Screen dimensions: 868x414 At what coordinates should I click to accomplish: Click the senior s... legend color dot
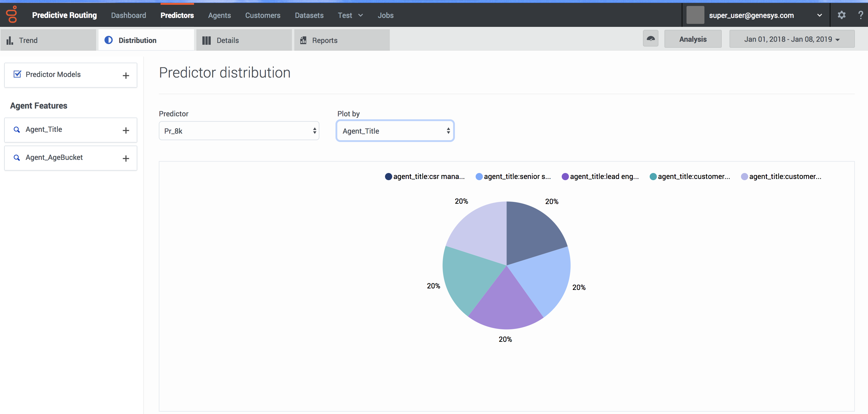click(x=479, y=177)
